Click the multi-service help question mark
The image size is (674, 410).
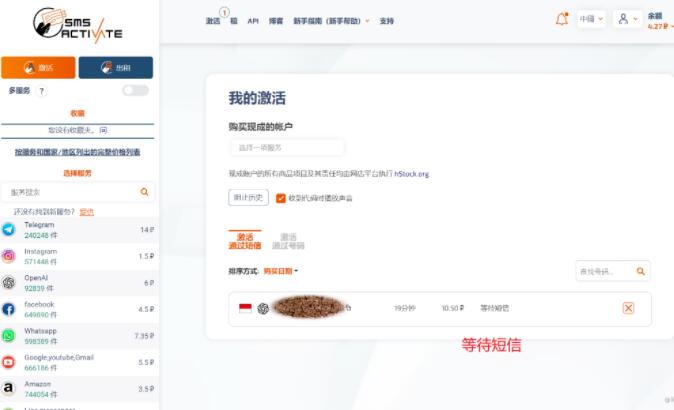click(x=41, y=91)
